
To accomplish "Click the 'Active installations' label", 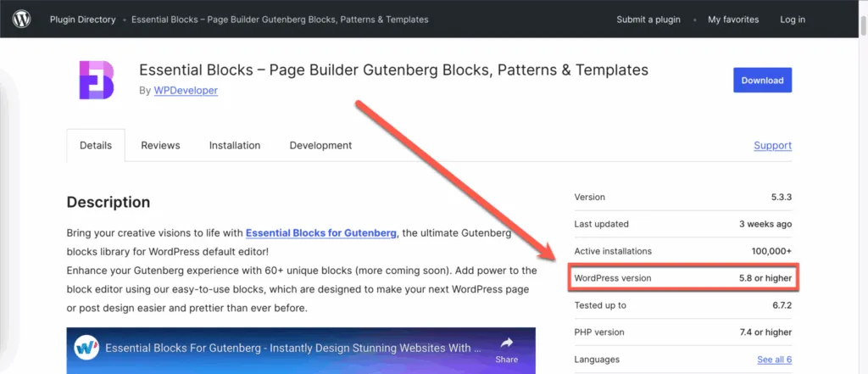I will point(614,251).
